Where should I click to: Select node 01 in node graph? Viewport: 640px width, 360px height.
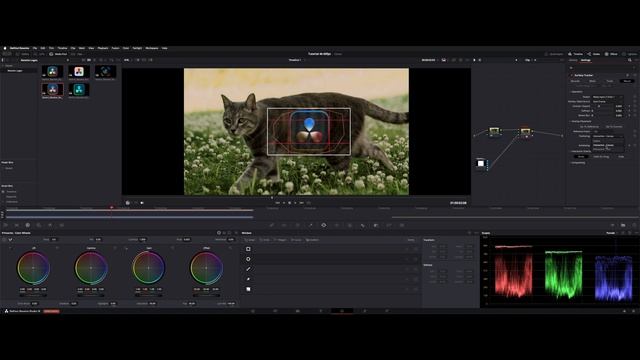click(494, 131)
